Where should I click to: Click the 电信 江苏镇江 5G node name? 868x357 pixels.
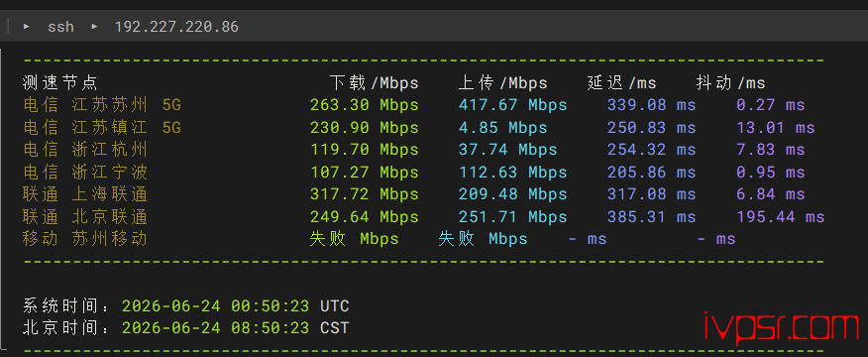point(102,128)
